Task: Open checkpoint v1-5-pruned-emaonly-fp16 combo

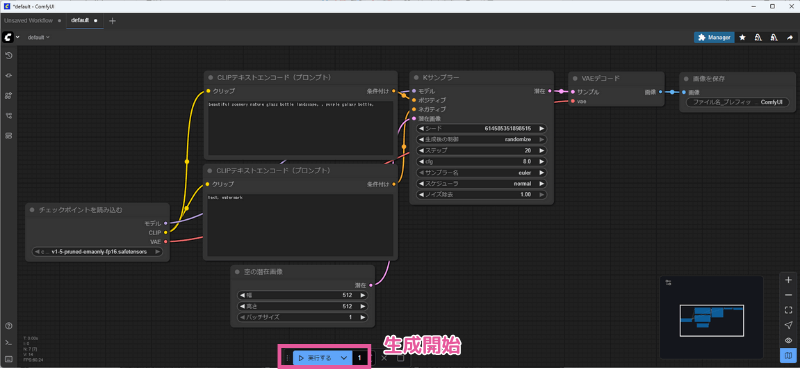Action: (x=97, y=252)
